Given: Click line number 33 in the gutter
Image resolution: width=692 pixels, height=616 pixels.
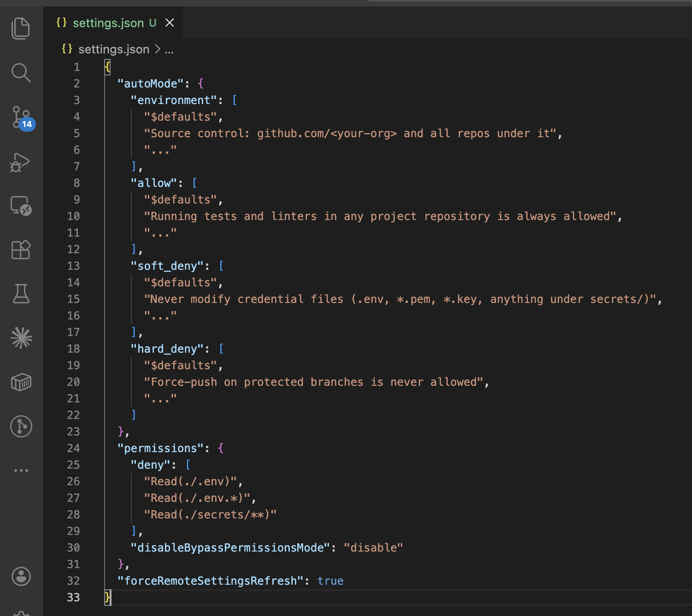Looking at the screenshot, I should tap(73, 598).
